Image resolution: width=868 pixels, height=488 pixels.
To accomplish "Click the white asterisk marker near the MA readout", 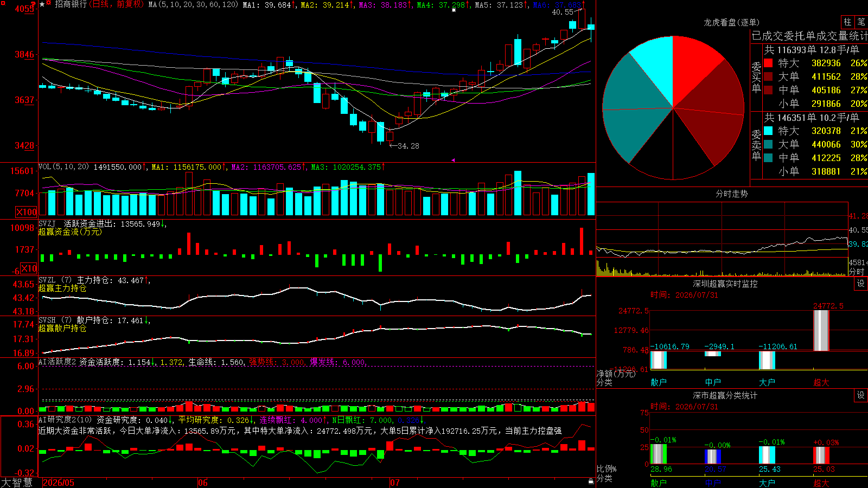I will 454,10.
